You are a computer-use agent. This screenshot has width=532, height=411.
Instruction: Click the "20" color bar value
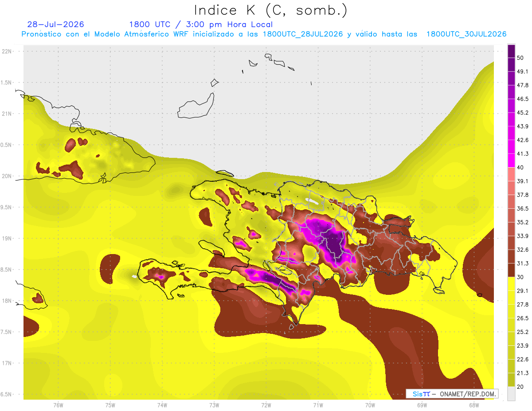[520, 387]
